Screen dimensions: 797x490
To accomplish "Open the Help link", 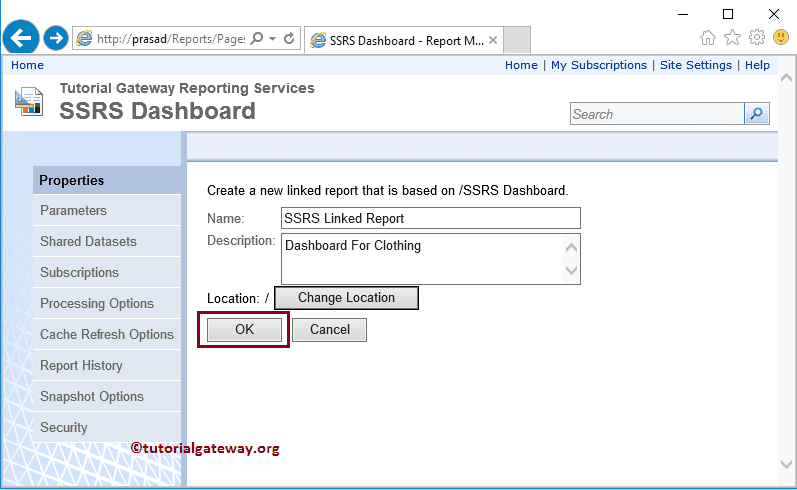I will click(x=757, y=65).
